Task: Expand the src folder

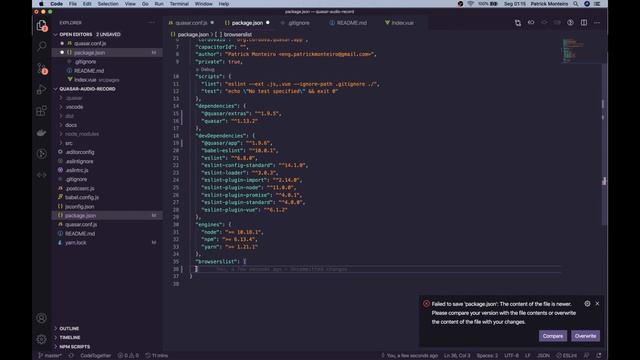Action: 68,143
